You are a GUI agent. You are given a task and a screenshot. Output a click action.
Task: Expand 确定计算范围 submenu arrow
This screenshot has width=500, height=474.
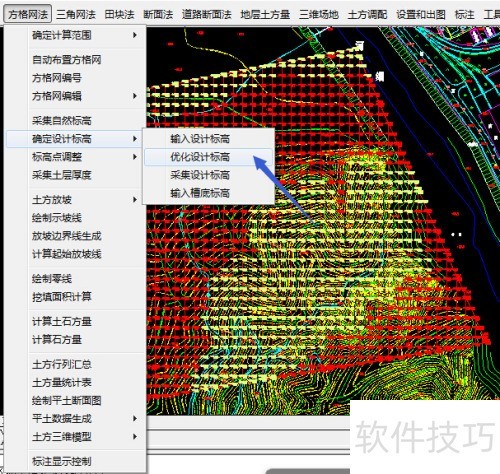pos(135,35)
